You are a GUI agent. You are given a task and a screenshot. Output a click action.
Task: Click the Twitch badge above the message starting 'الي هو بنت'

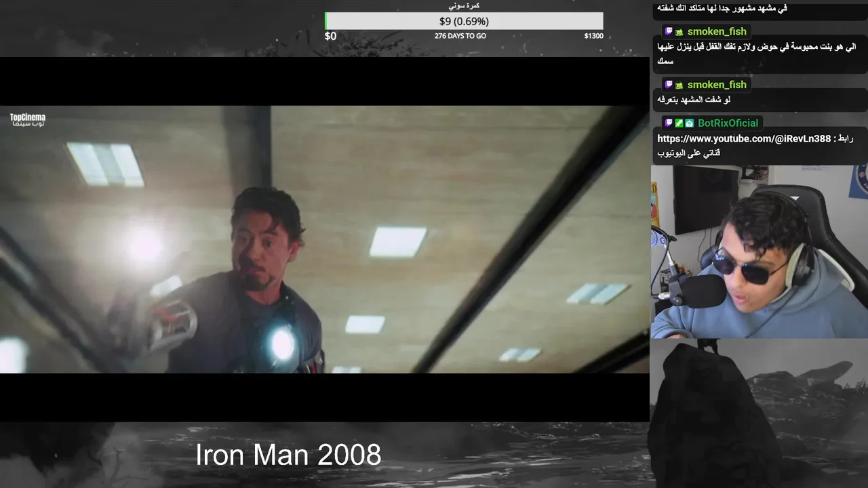(669, 32)
